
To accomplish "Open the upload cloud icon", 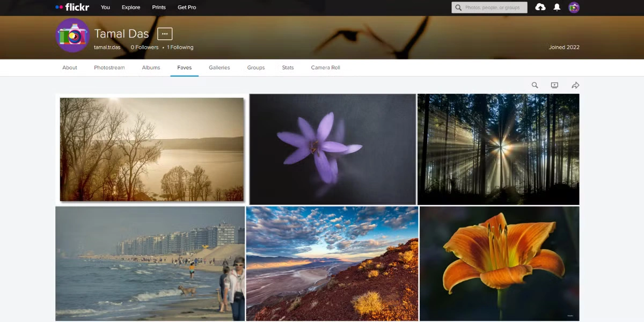I will coord(540,7).
